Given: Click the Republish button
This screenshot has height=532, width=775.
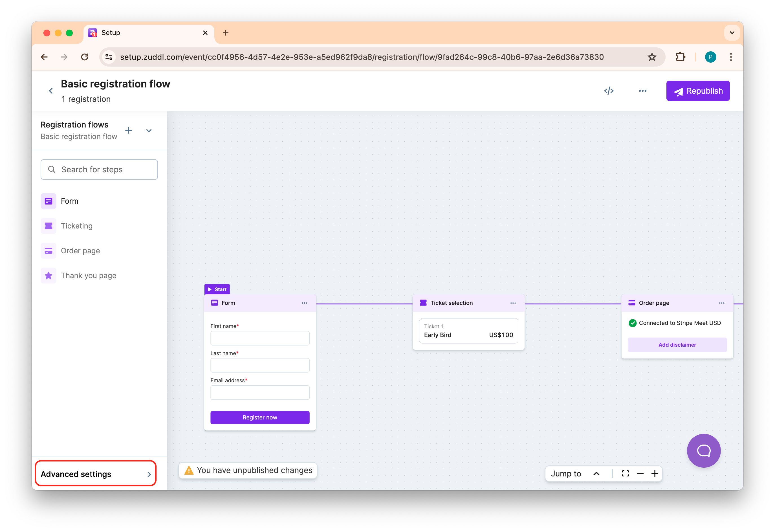Looking at the screenshot, I should click(698, 91).
